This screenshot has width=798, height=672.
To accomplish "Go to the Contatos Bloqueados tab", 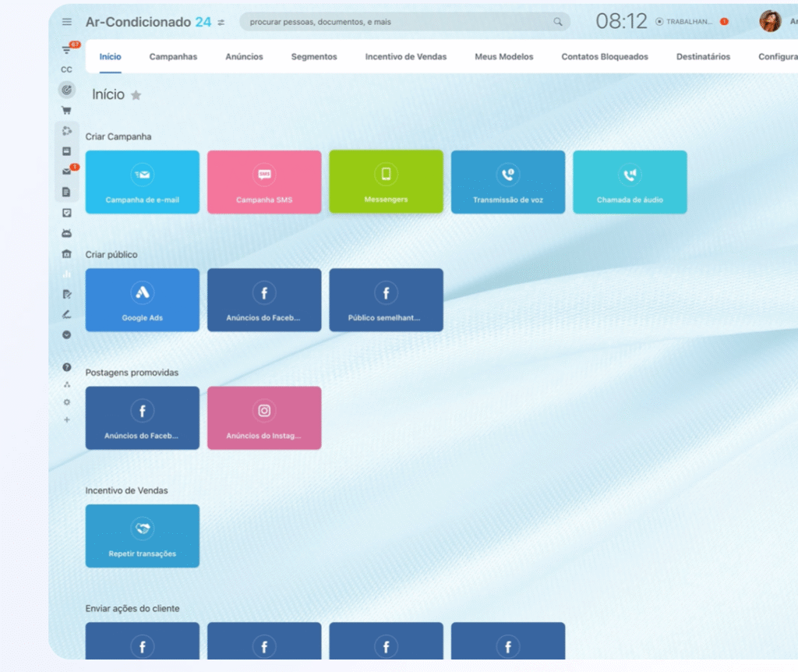I will click(605, 57).
